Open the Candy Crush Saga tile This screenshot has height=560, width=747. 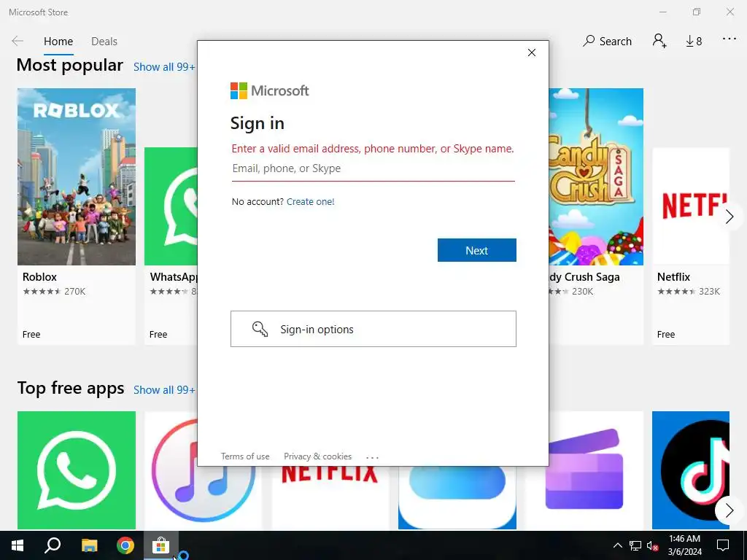(596, 216)
